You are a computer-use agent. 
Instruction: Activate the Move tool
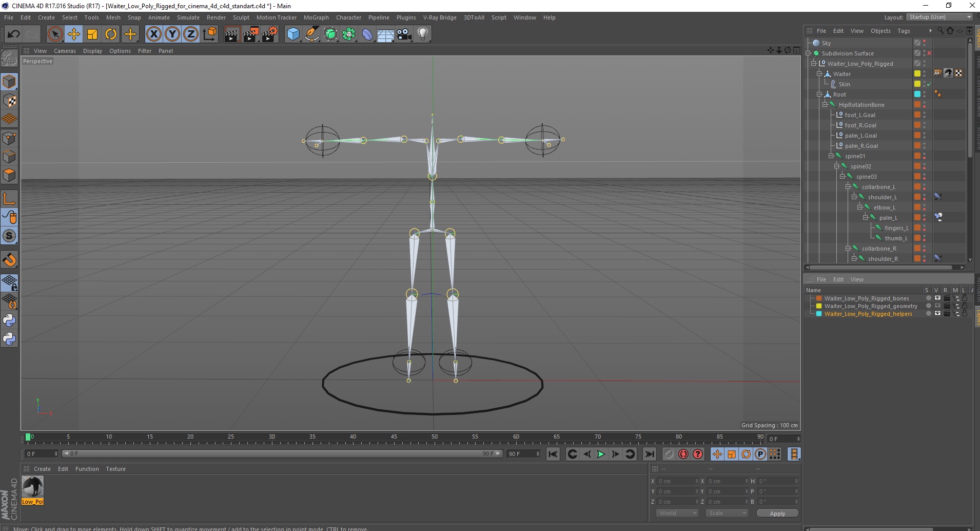tap(73, 34)
